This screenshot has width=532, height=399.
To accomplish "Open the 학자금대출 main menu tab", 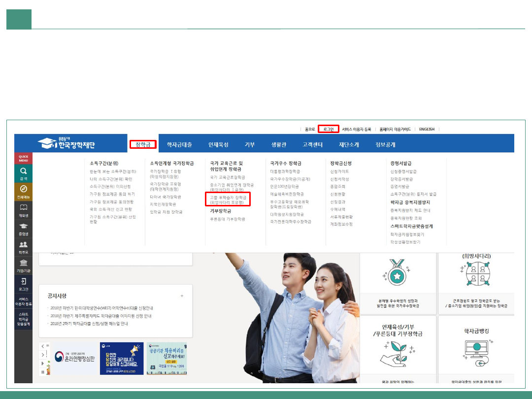I will pyautogui.click(x=179, y=144).
